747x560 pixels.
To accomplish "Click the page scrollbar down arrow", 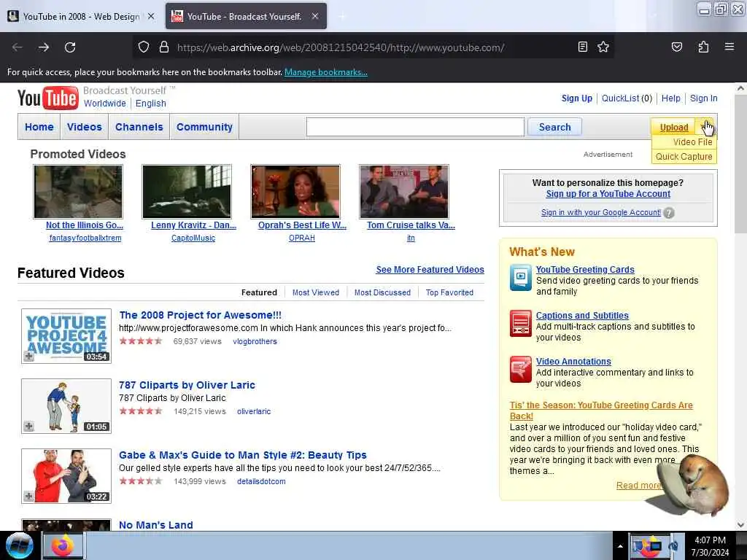I will pyautogui.click(x=740, y=524).
